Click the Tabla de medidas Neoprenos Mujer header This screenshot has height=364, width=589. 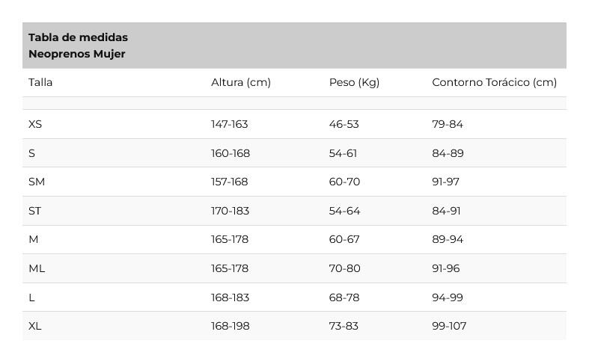78,46
